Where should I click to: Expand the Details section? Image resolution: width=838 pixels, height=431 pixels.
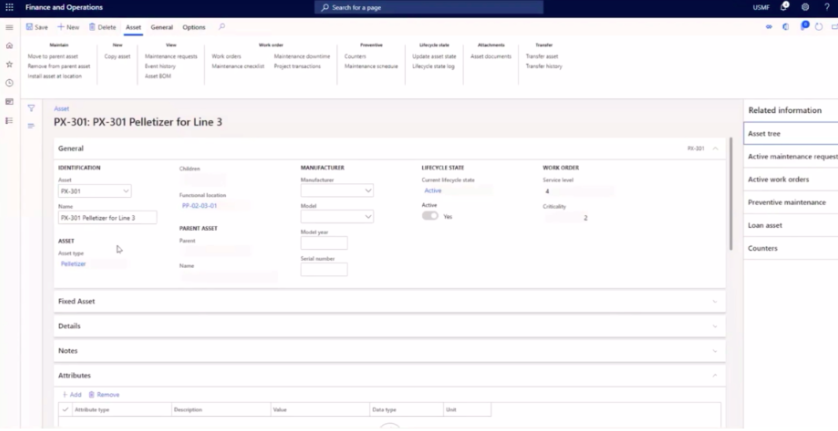click(x=715, y=326)
